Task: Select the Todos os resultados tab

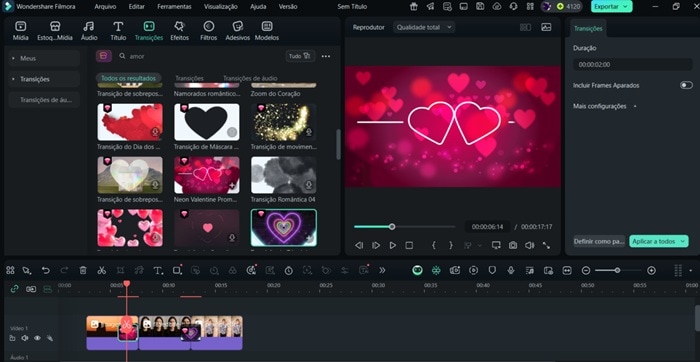Action: [x=129, y=78]
